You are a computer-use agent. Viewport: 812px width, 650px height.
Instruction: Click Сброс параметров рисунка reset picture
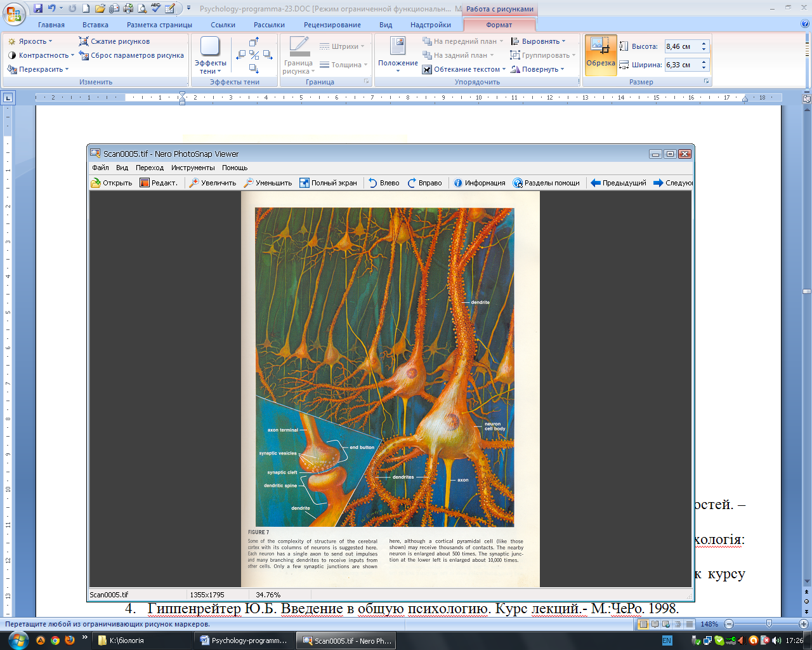point(131,55)
